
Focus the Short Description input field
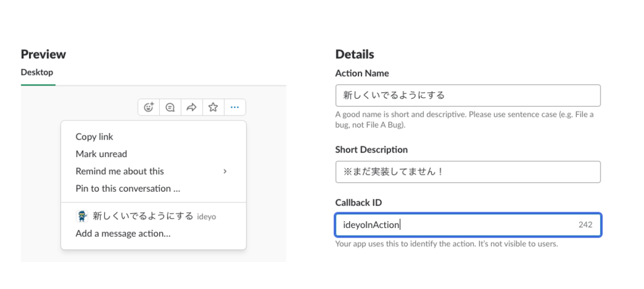coord(468,172)
